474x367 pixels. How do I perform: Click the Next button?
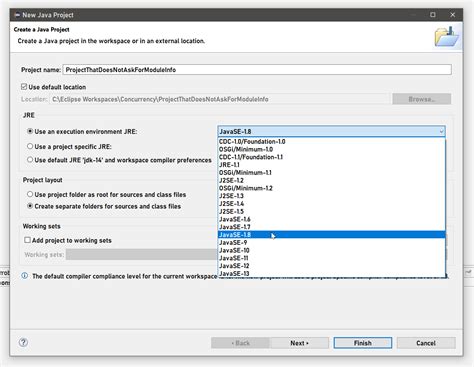(299, 343)
